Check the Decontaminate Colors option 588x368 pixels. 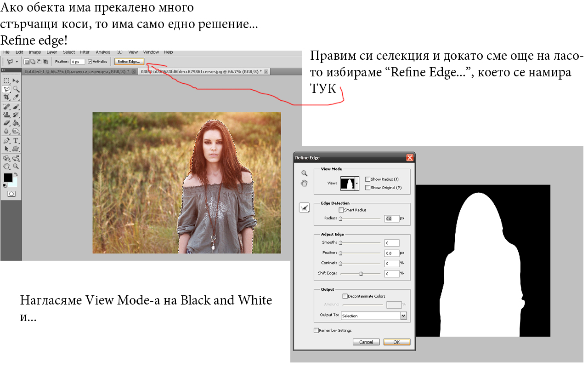pos(345,296)
